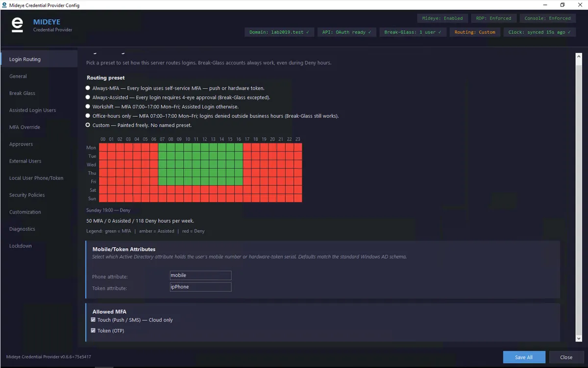Click the Mon row label in schedule

click(91, 148)
